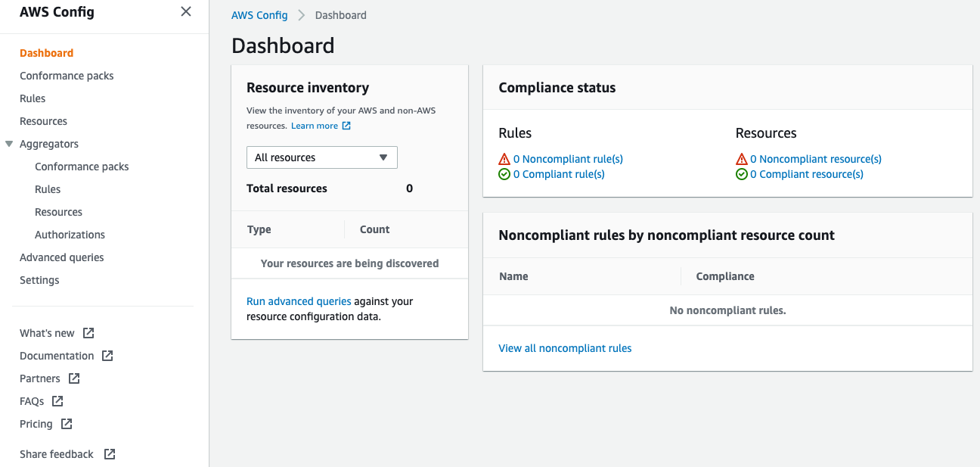Screen dimensions: 980x467
Task: Click AWS Config breadcrumb link
Action: [x=259, y=15]
